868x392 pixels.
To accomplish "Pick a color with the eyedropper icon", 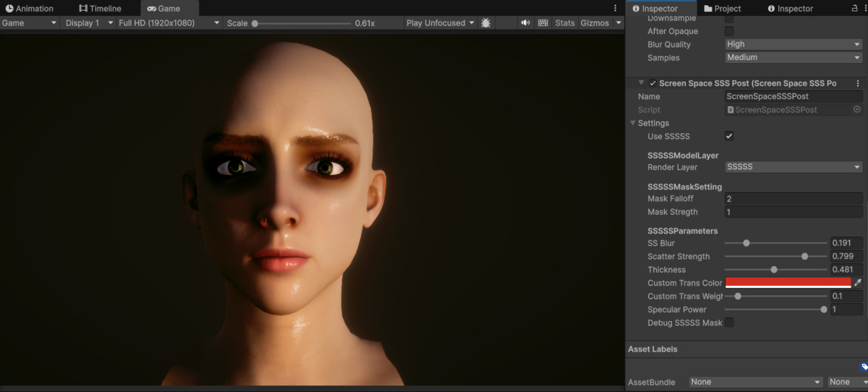I will click(x=858, y=283).
